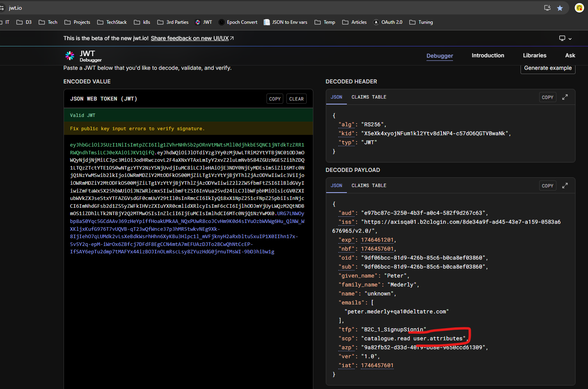
Task: Open the Libraries page
Action: pyautogui.click(x=535, y=55)
